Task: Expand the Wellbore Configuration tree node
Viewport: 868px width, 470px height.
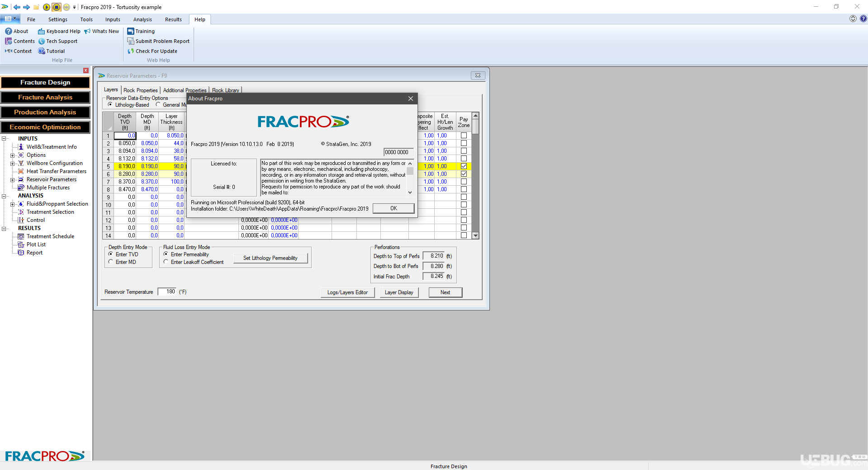Action: tap(13, 164)
